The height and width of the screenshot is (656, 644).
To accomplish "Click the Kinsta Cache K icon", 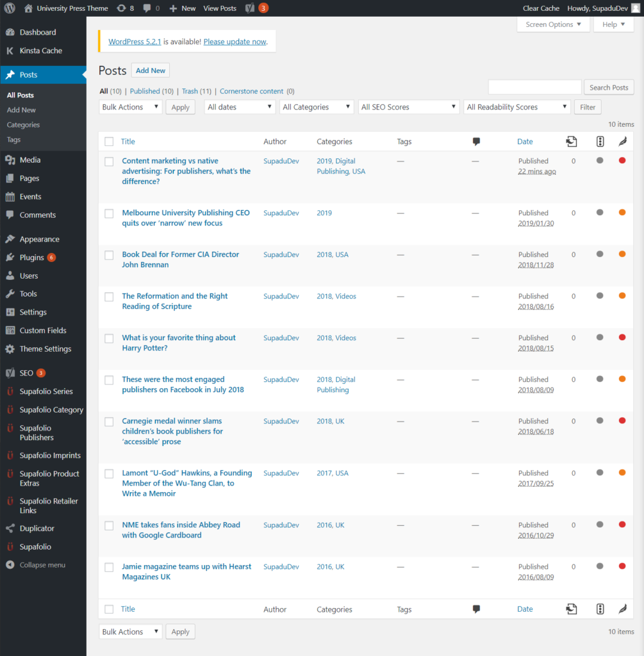I will click(x=10, y=51).
